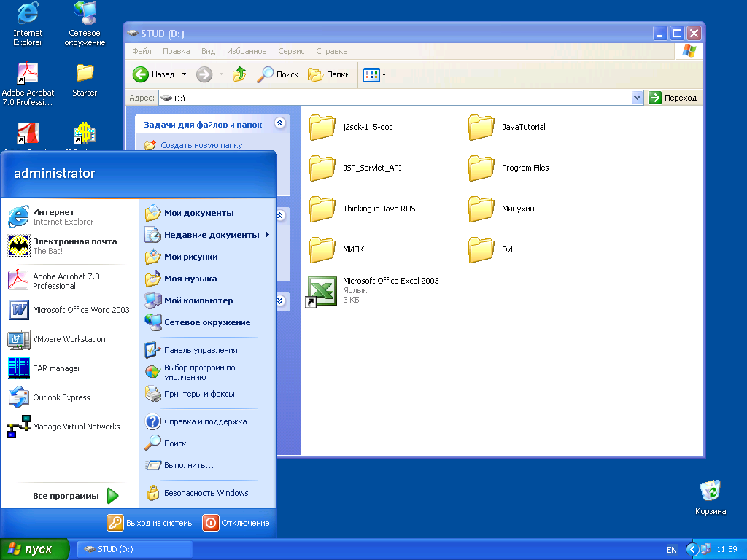
Task: Click the Поиск toolbar button in Explorer
Action: pyautogui.click(x=278, y=74)
